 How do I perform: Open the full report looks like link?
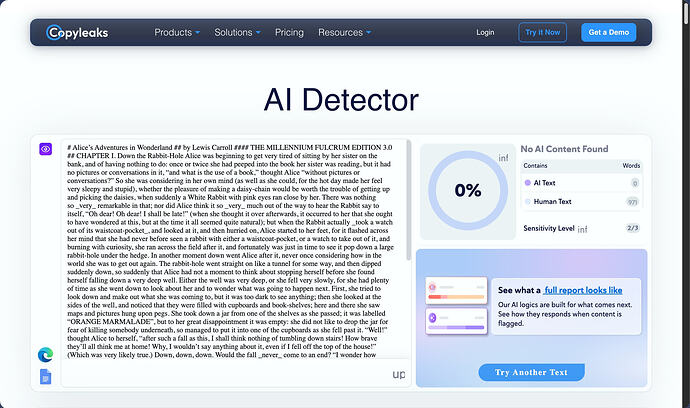583,290
